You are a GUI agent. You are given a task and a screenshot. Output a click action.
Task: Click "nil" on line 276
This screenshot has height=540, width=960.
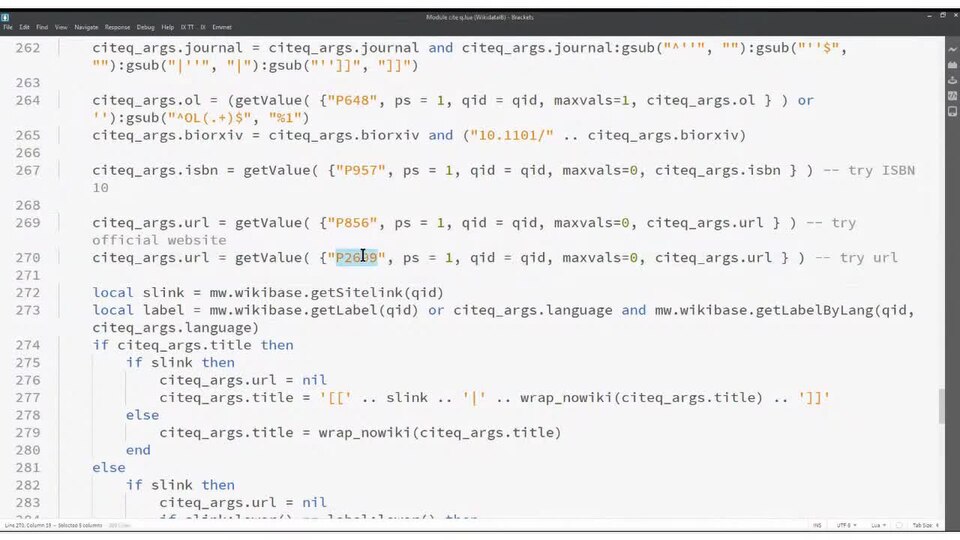pyautogui.click(x=314, y=380)
